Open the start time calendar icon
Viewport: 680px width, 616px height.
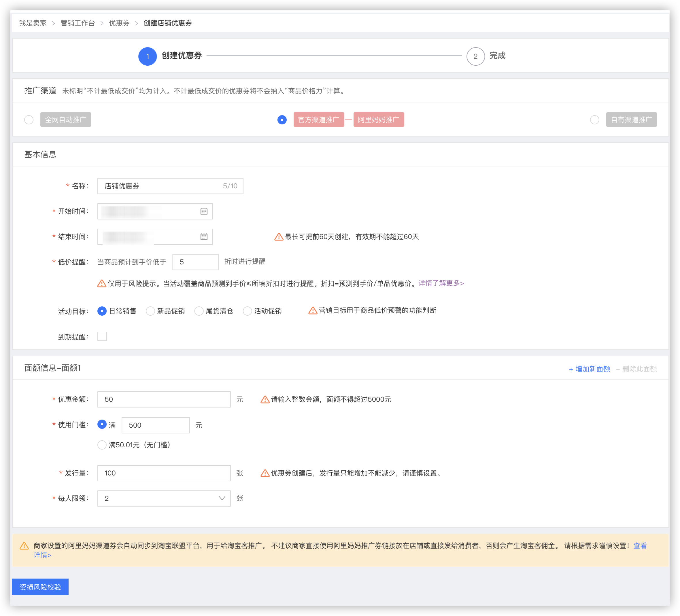[x=204, y=211]
